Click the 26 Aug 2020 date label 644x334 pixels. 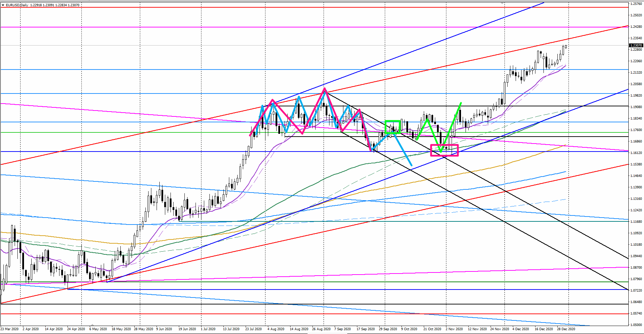tap(321, 329)
